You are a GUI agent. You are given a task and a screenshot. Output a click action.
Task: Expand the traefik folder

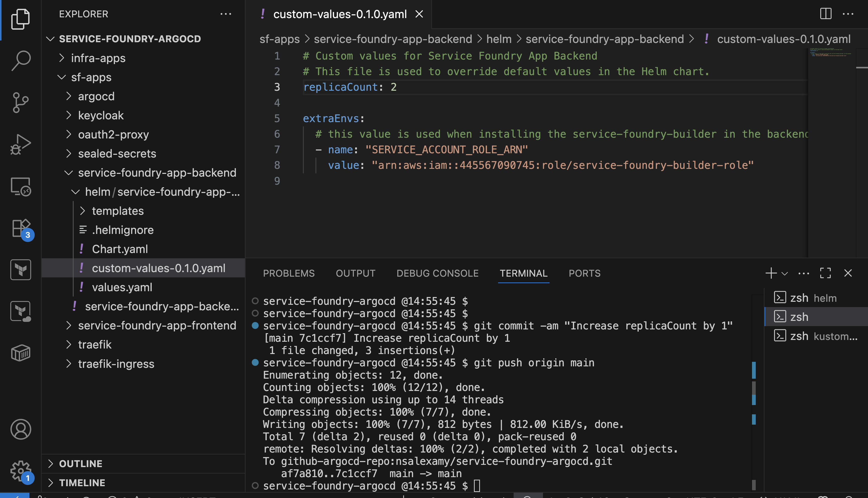(143, 344)
